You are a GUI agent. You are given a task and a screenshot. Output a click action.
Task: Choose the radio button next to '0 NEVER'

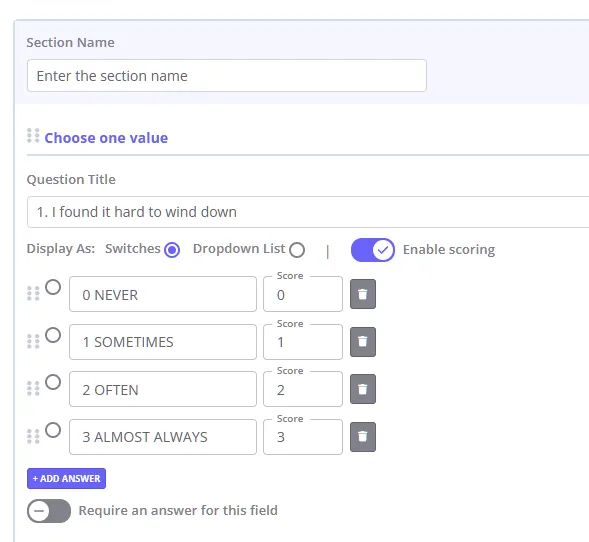click(53, 287)
